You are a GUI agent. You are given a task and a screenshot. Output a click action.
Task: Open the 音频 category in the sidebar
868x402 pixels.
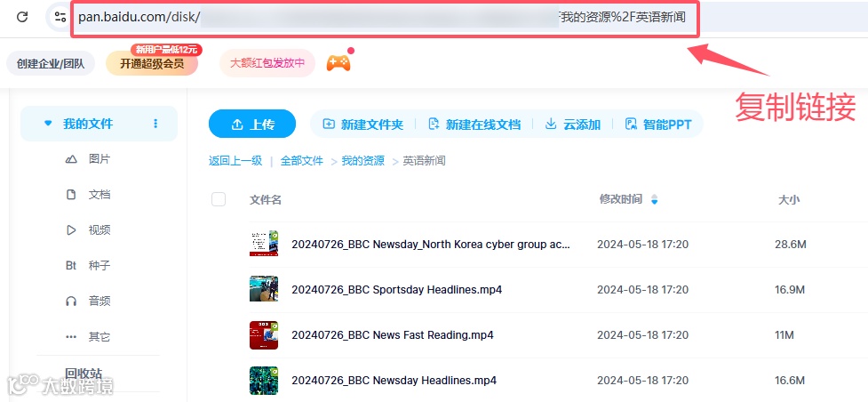tap(100, 301)
